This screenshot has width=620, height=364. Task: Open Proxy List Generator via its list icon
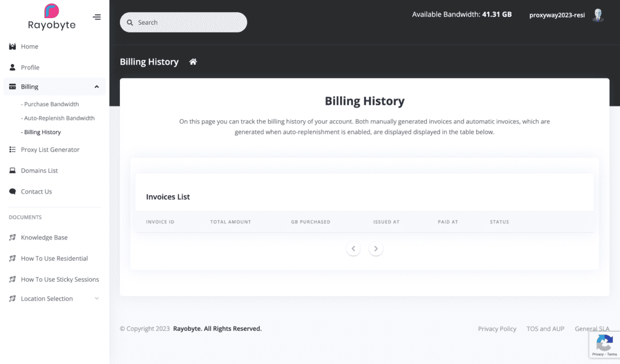click(x=12, y=149)
